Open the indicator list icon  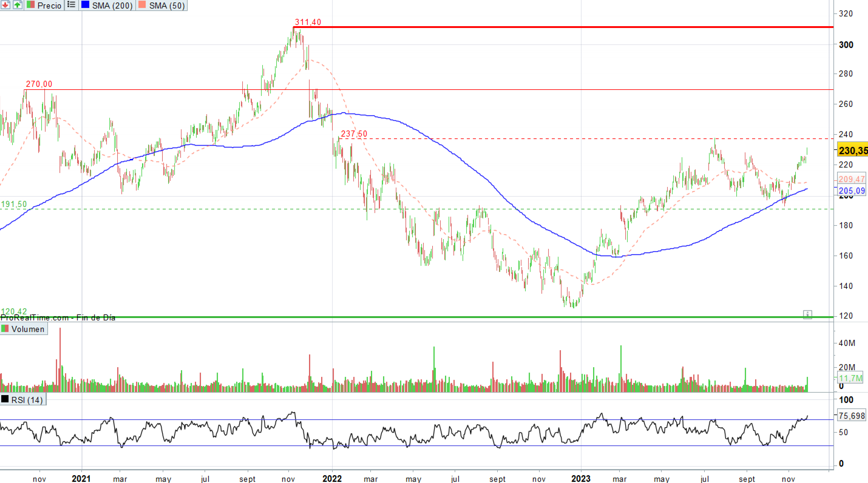click(x=72, y=5)
